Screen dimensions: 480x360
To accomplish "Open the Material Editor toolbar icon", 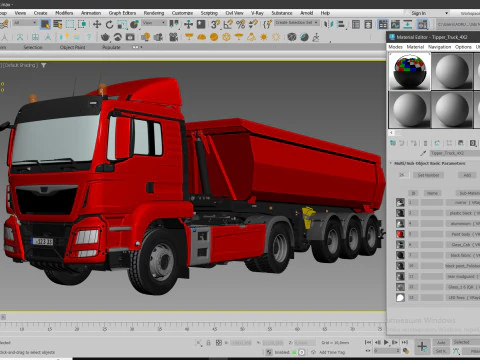I will coord(422,24).
